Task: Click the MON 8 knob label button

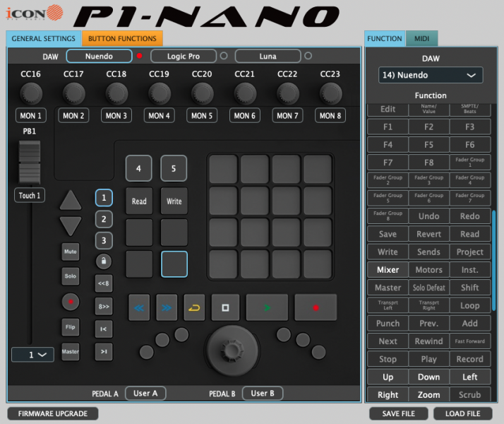Action: tap(330, 115)
